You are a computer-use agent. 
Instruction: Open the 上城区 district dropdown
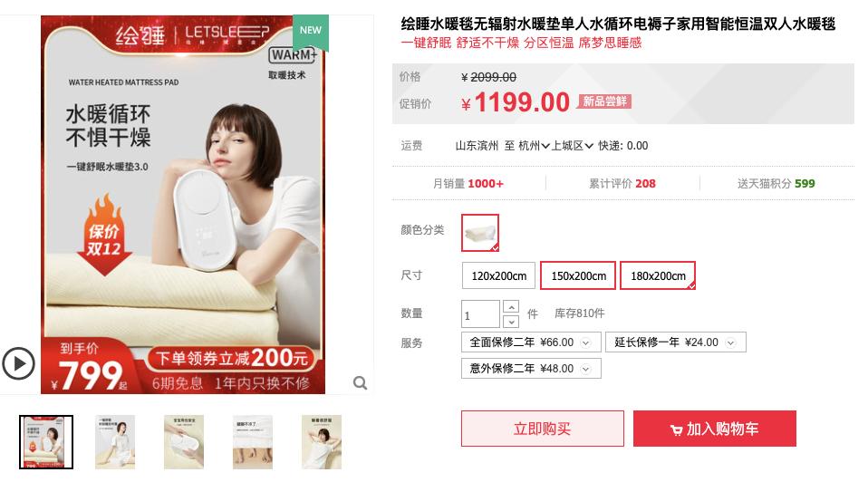coord(572,146)
